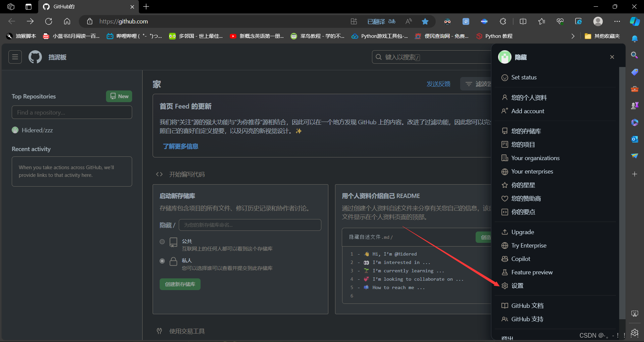644x342 pixels.
Task: Toggle the favorite star for this page
Action: pyautogui.click(x=425, y=21)
